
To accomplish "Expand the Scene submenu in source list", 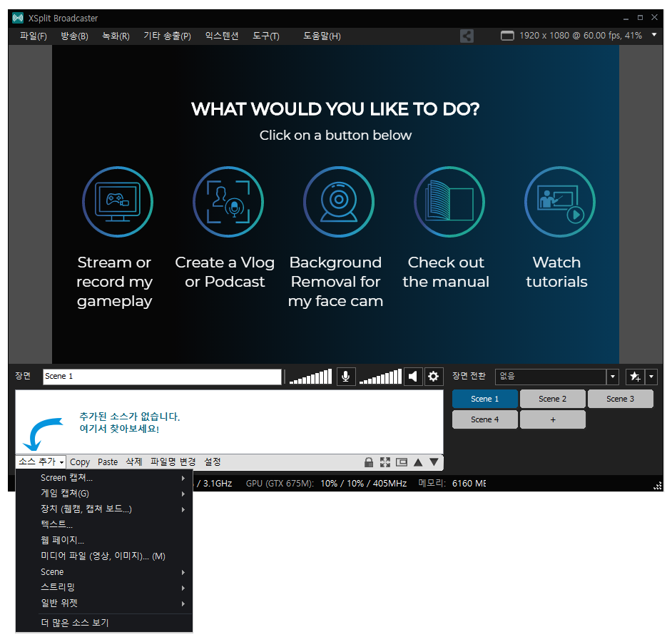I will tap(103, 572).
